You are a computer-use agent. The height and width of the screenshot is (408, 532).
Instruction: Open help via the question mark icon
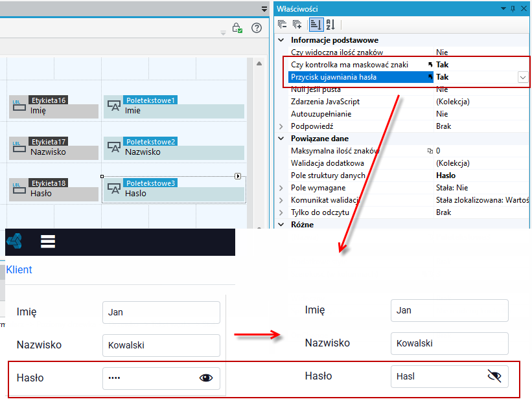coord(257,28)
